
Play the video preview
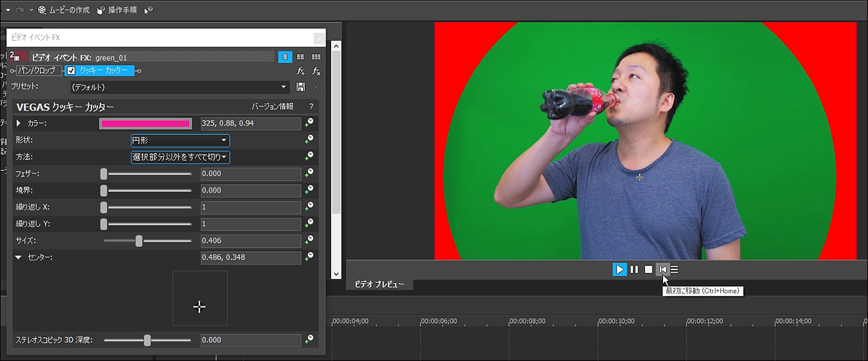pyautogui.click(x=619, y=269)
